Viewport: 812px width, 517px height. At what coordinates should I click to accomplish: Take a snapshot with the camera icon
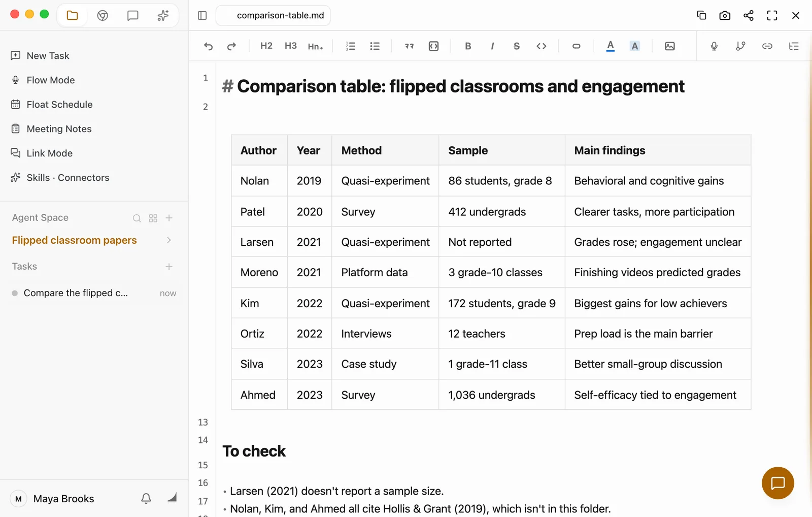(725, 15)
